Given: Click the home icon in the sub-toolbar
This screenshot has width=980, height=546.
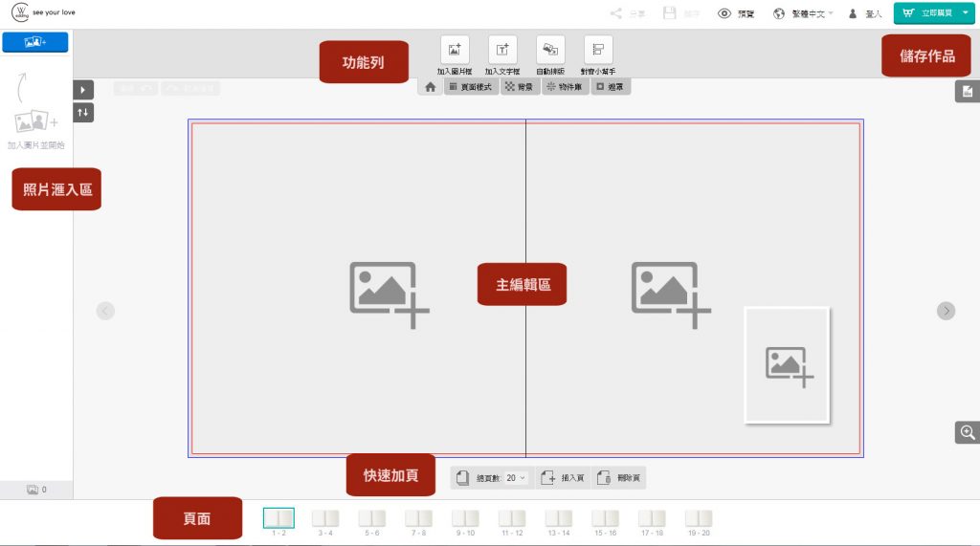Looking at the screenshot, I should point(431,87).
